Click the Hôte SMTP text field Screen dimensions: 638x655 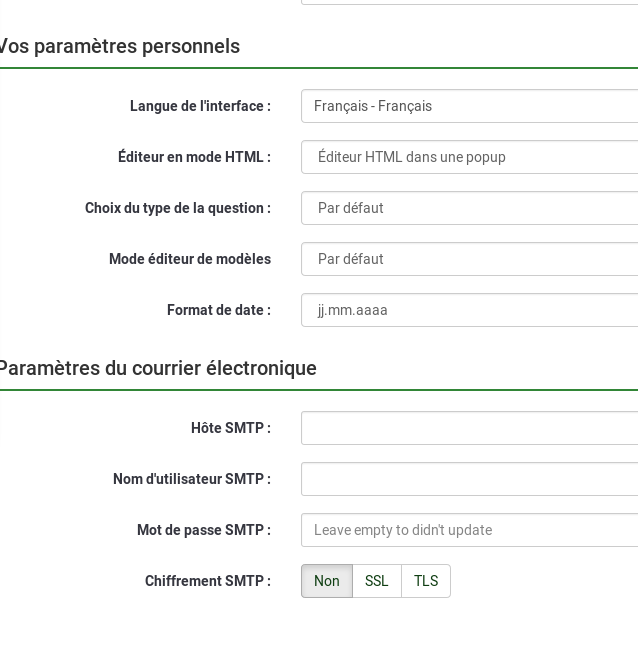[469, 428]
